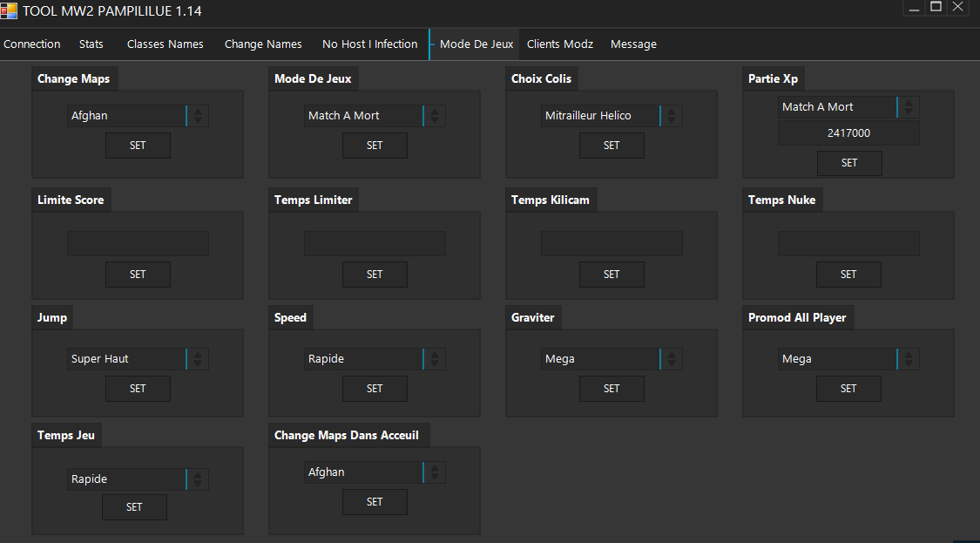Maximize the TOOL MW2 window
Viewport: 980px width, 543px height.
(936, 8)
